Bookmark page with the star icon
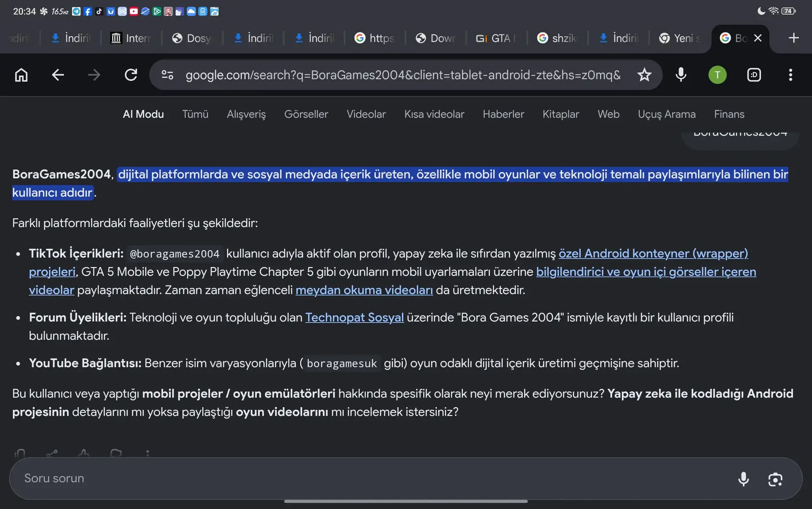 tap(644, 75)
